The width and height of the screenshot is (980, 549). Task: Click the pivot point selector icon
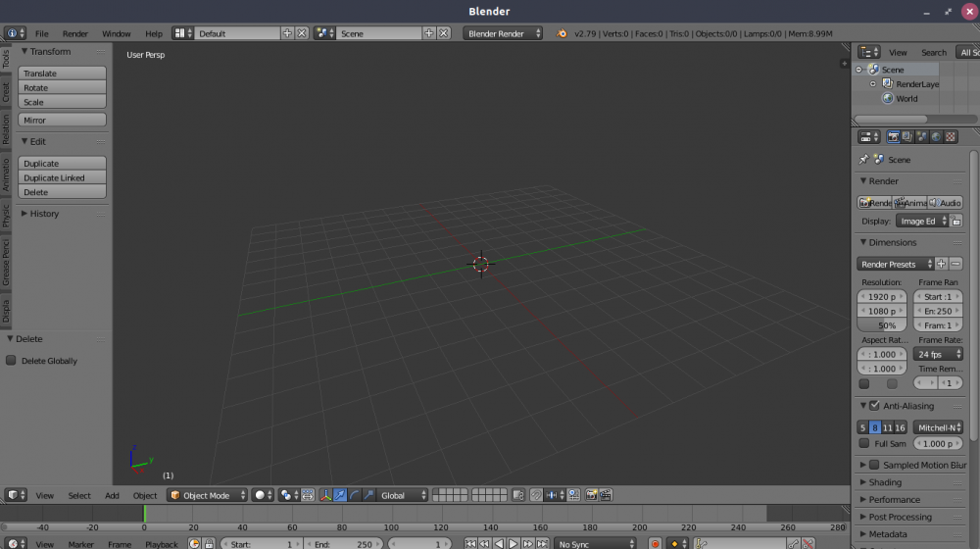(288, 495)
